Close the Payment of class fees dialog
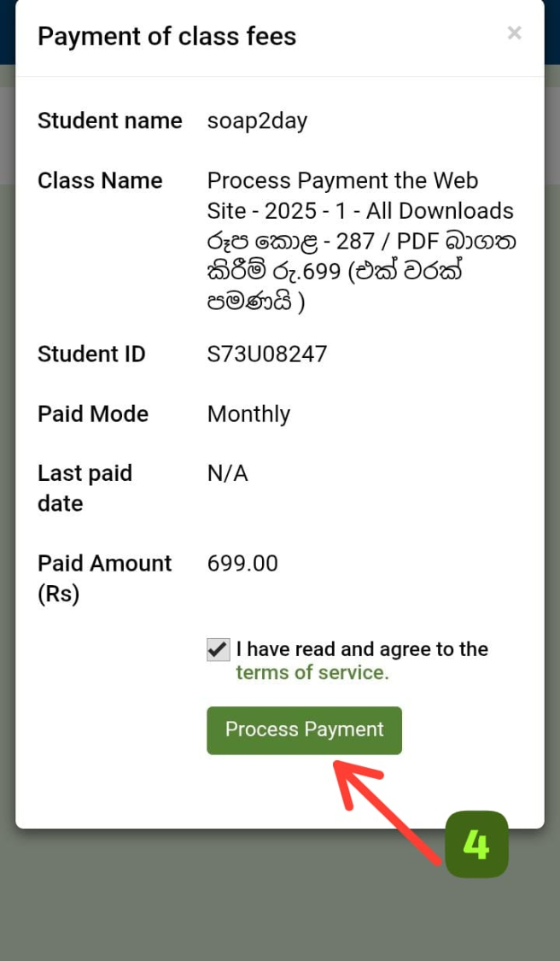 [x=514, y=33]
